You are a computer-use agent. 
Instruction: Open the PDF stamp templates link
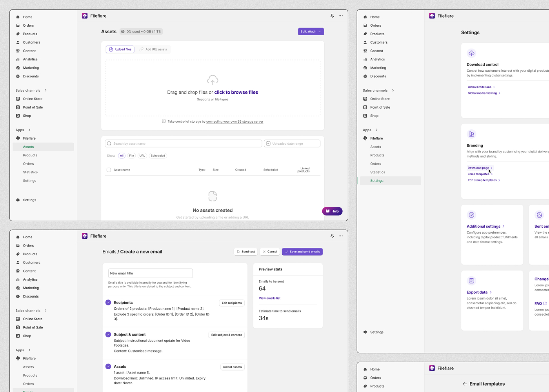point(482,180)
